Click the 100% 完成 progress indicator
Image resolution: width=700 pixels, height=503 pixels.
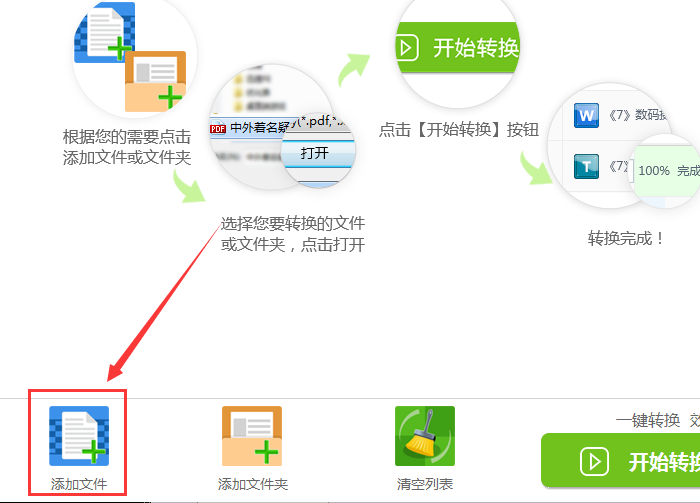click(x=667, y=171)
